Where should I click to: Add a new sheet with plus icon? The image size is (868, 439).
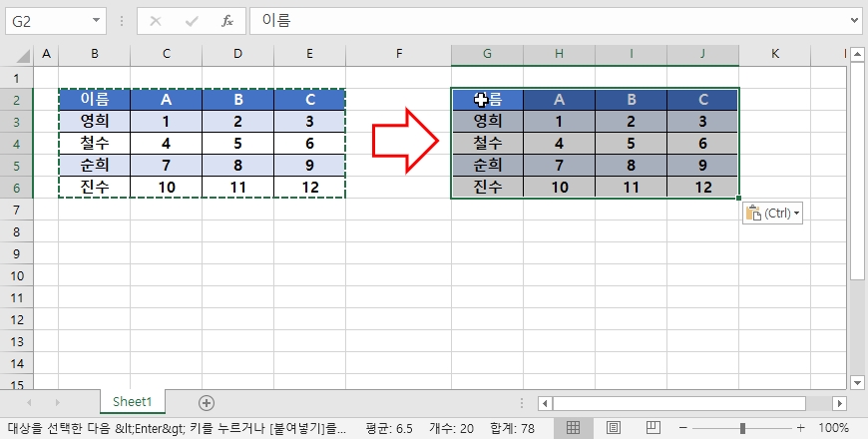pos(207,403)
